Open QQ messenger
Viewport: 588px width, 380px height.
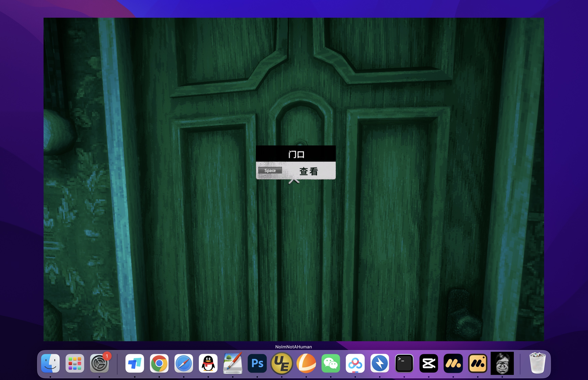tap(208, 363)
